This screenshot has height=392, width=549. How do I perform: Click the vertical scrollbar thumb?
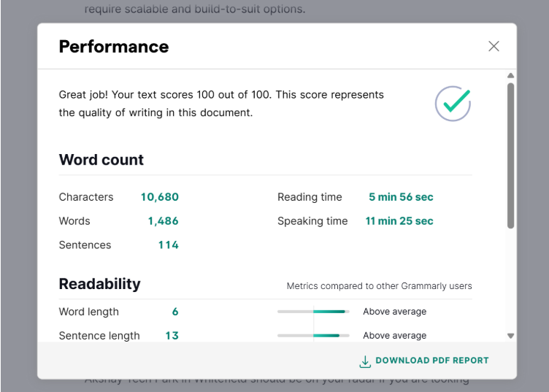tap(510, 153)
